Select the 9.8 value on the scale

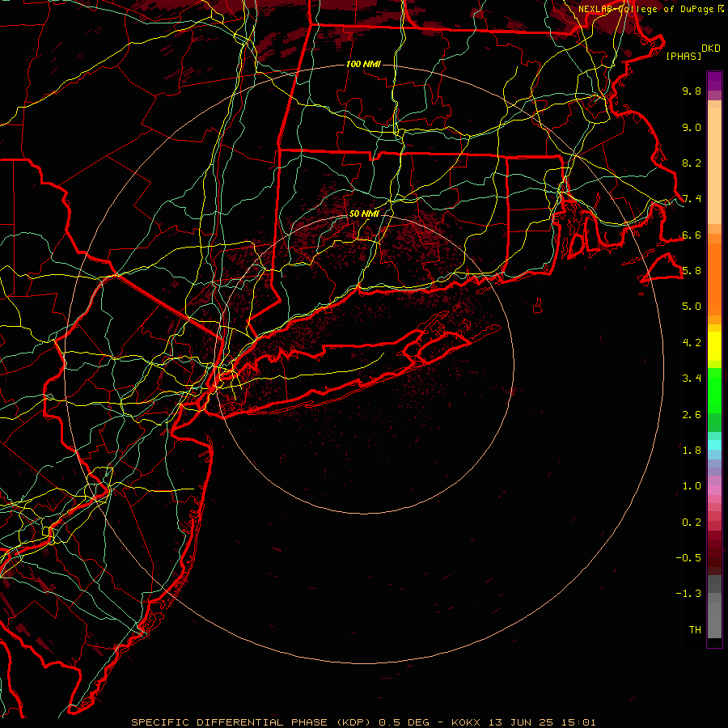(692, 91)
